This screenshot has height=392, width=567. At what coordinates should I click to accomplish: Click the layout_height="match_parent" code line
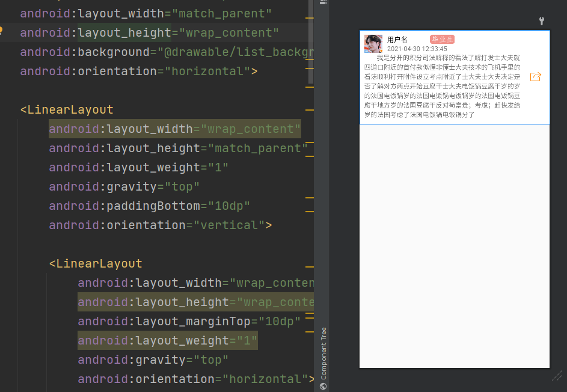[178, 149]
